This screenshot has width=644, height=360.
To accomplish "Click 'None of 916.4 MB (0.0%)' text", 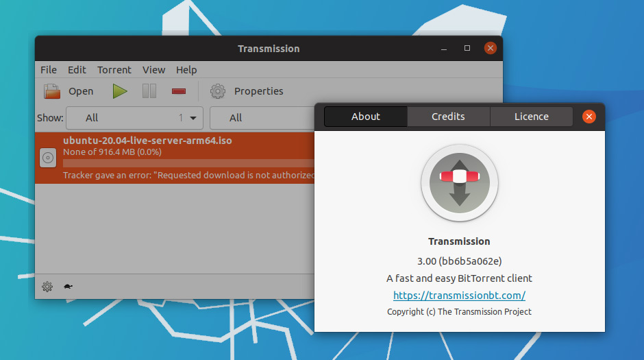I will (x=112, y=152).
